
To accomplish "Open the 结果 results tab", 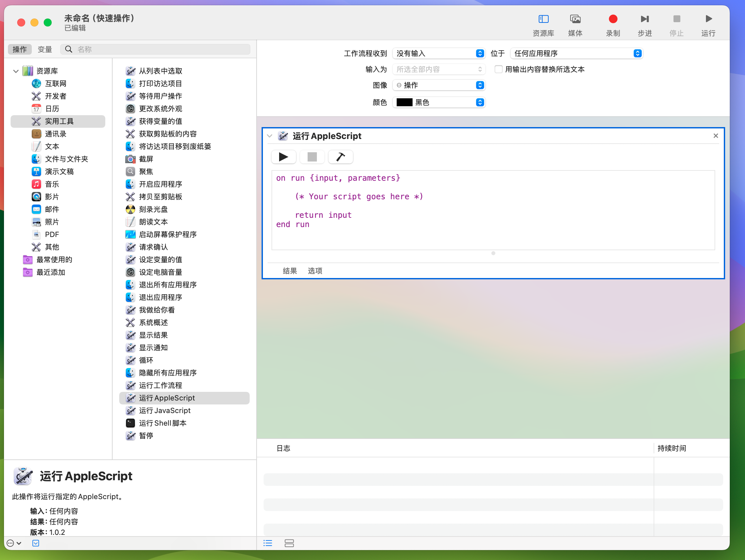I will pyautogui.click(x=290, y=271).
